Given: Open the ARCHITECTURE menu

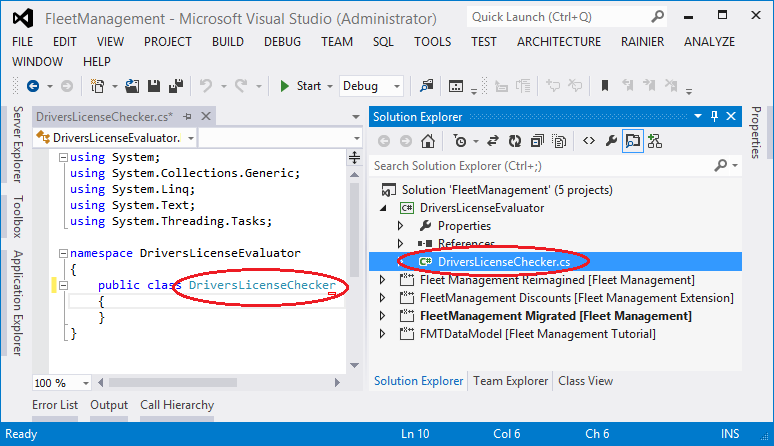Looking at the screenshot, I should click(559, 41).
